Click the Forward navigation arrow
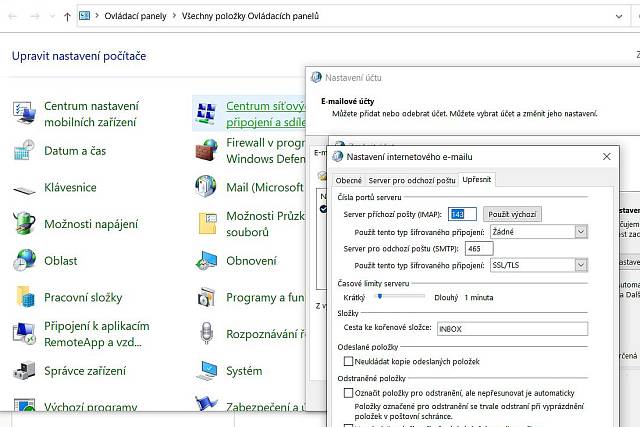640x427 pixels. pyautogui.click(x=35, y=16)
